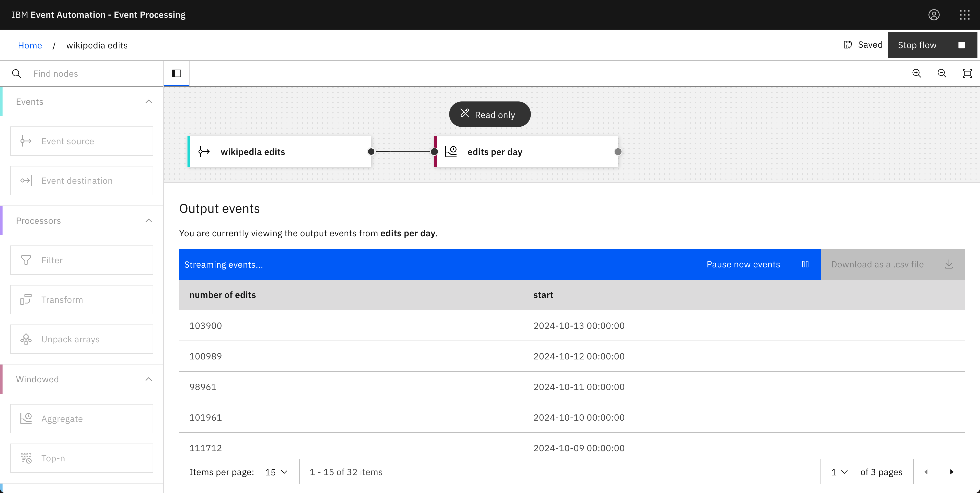Image resolution: width=980 pixels, height=493 pixels.
Task: Click the fit to screen icon
Action: tap(967, 73)
